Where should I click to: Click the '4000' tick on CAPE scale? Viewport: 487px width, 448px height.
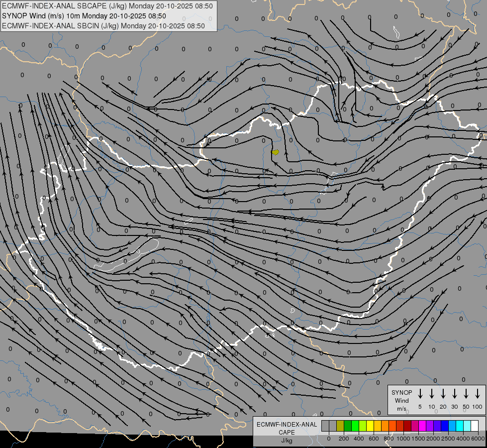tap(463, 439)
